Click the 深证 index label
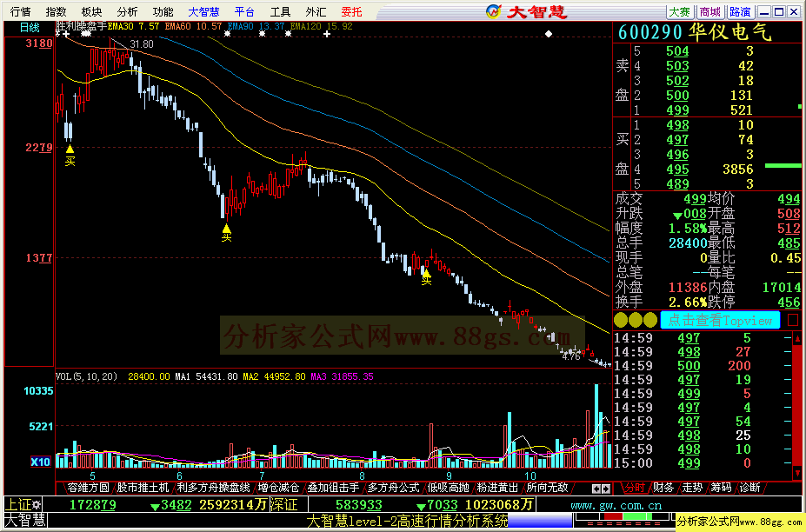Image resolution: width=806 pixels, height=532 pixels. 284,504
